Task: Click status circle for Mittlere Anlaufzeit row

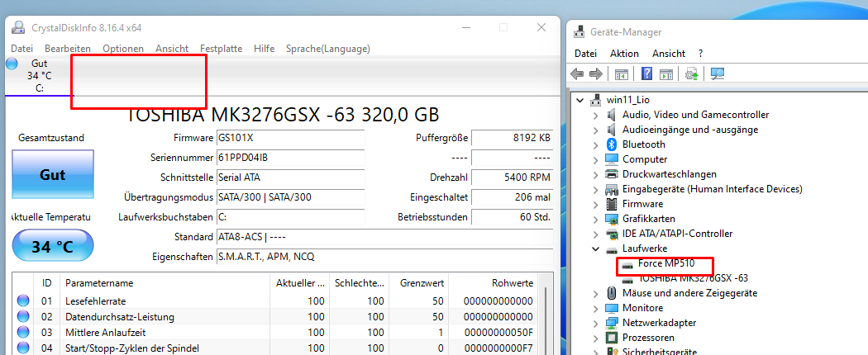Action: tap(23, 333)
